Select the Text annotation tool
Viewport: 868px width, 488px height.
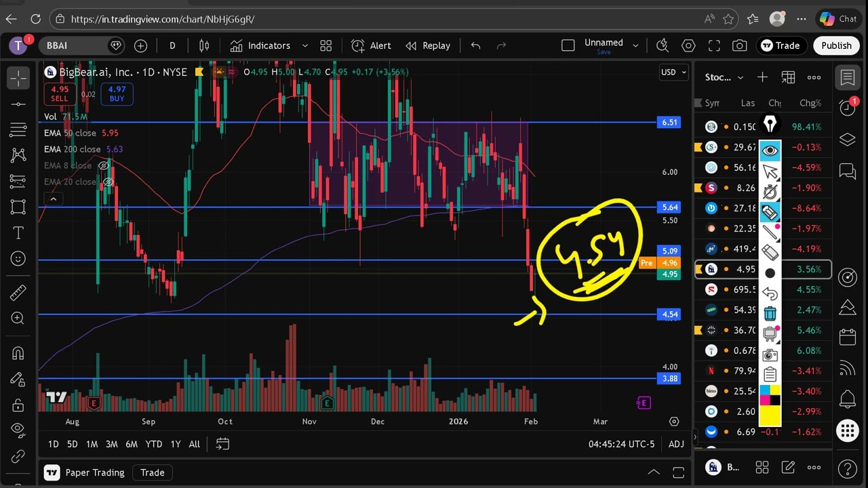(x=18, y=232)
